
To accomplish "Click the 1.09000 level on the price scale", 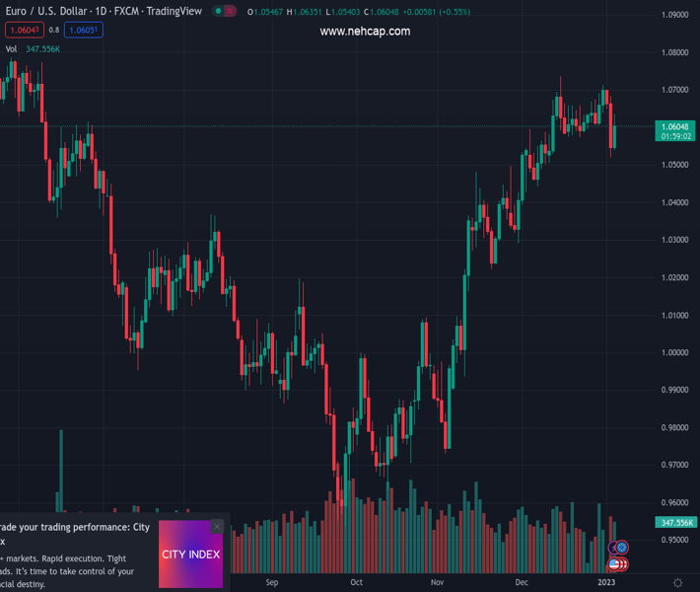I will pos(675,15).
